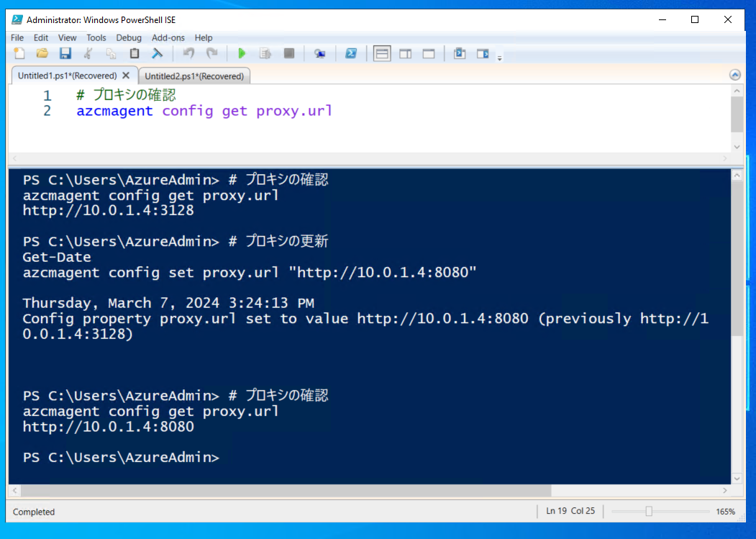
Task: Switch to the Untitled2.ps1 tab
Action: 194,76
